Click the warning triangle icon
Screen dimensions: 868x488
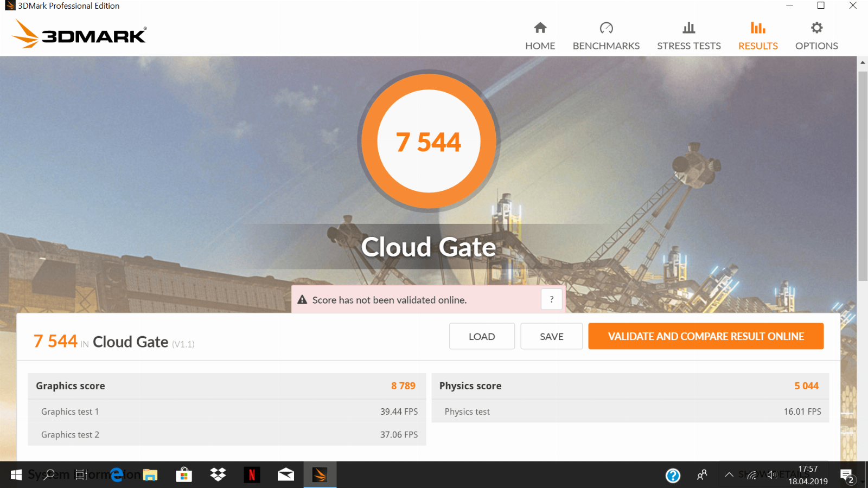302,299
